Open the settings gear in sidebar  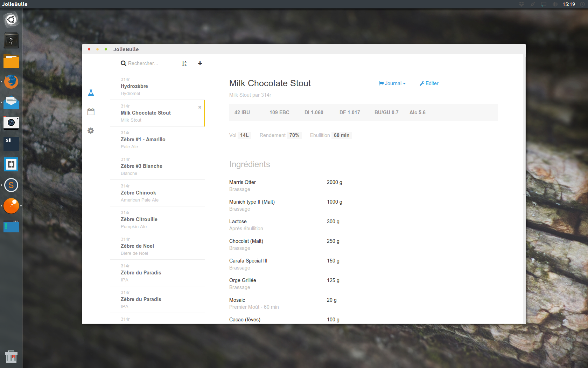click(91, 131)
